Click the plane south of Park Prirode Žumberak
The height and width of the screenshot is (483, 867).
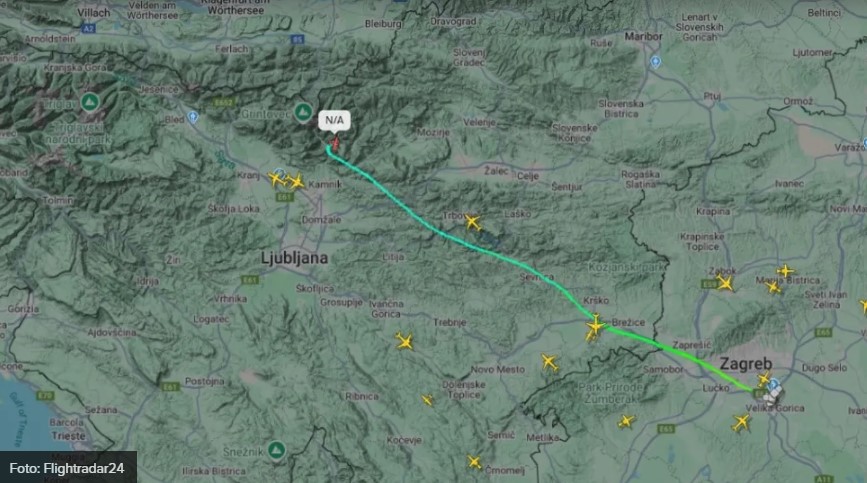(x=626, y=422)
